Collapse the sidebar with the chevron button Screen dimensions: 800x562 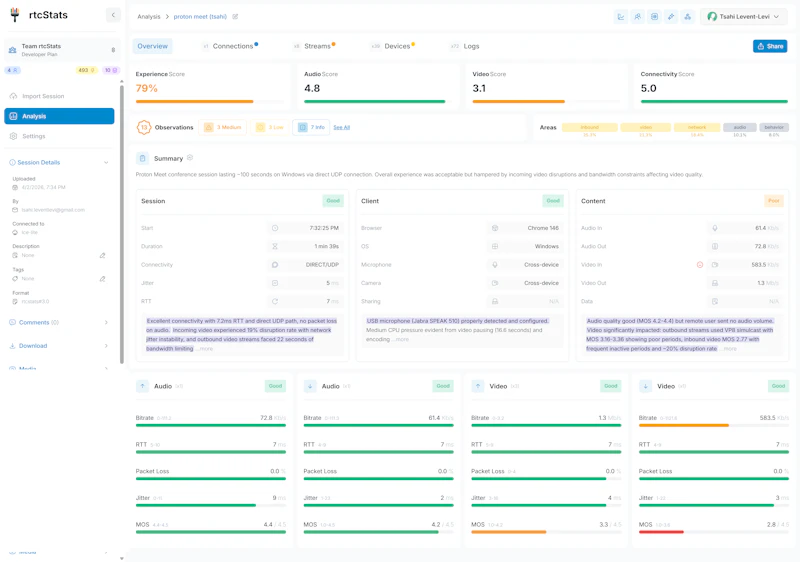[113, 15]
